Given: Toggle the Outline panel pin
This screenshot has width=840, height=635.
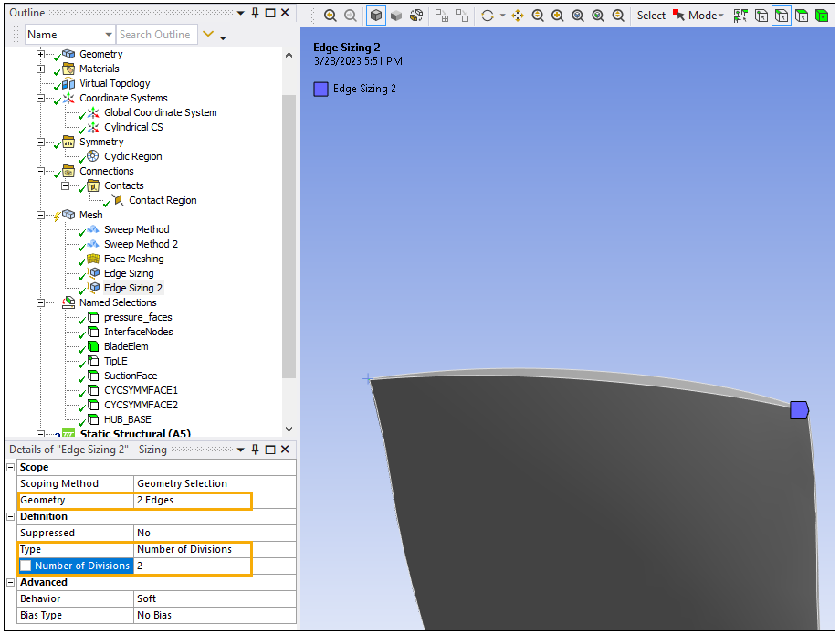Looking at the screenshot, I should coord(255,13).
